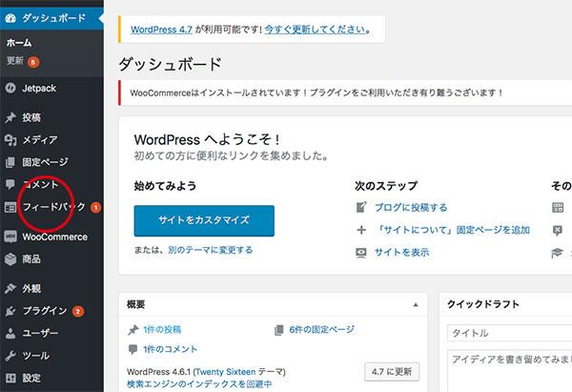The height and width of the screenshot is (392, 572).
Task: Click the graduation cap icon in welcome panel
Action: 557,253
